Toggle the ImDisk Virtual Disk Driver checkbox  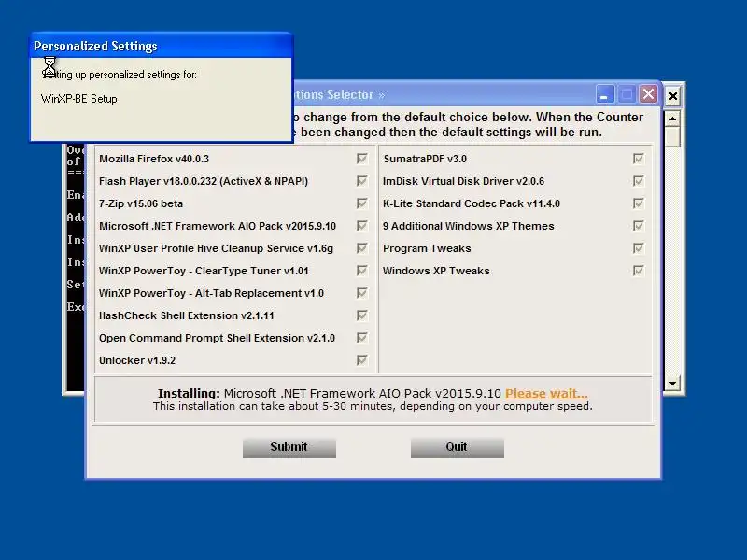coord(638,181)
